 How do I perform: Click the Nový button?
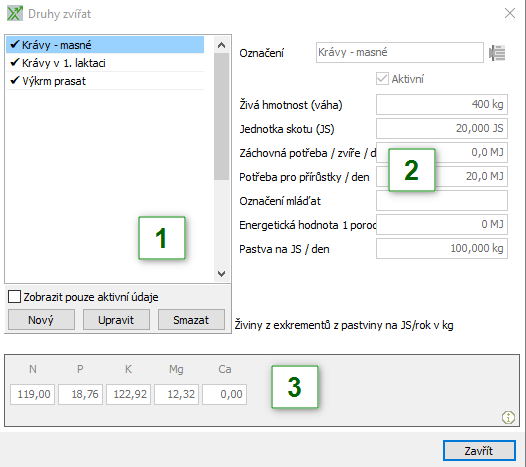point(41,320)
